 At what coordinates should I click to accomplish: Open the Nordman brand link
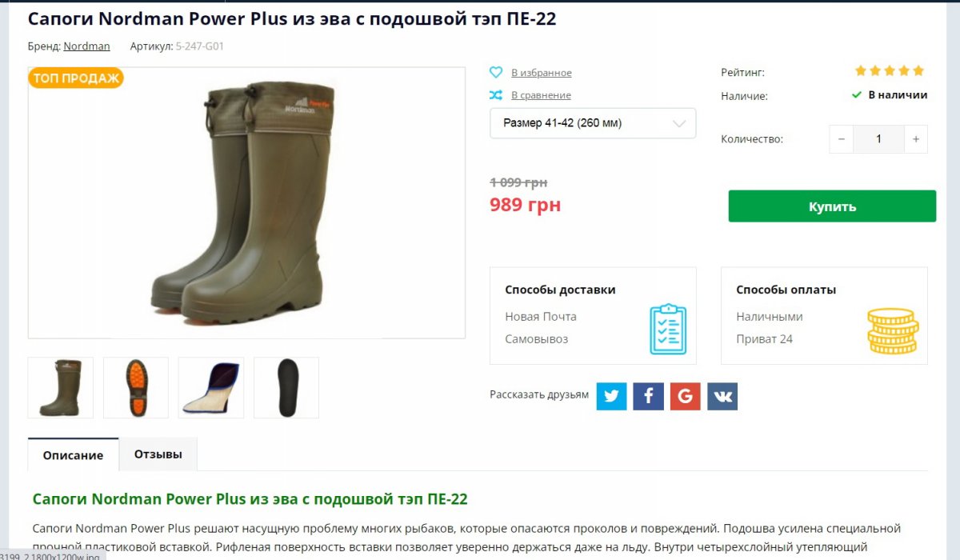pyautogui.click(x=86, y=46)
